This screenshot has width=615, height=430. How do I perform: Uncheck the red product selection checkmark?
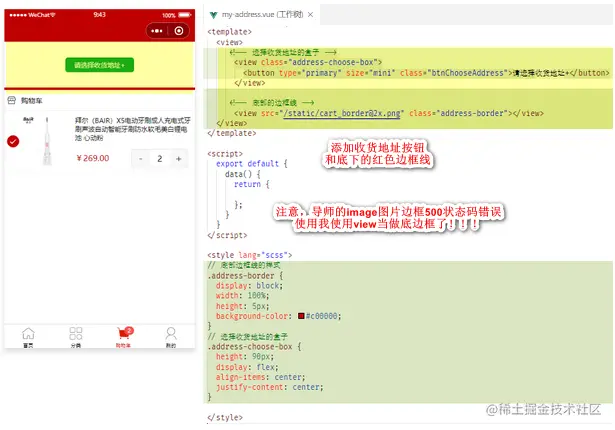[13, 141]
